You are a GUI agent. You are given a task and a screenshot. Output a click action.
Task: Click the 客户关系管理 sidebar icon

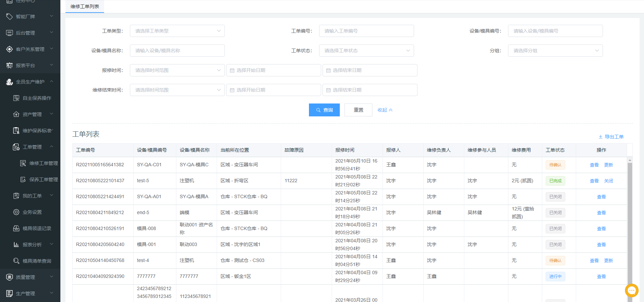[x=9, y=49]
